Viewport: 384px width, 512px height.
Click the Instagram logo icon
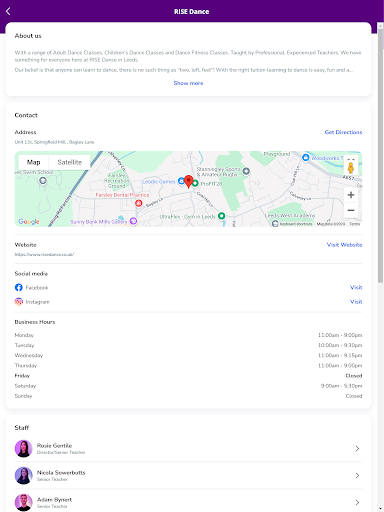pyautogui.click(x=19, y=302)
